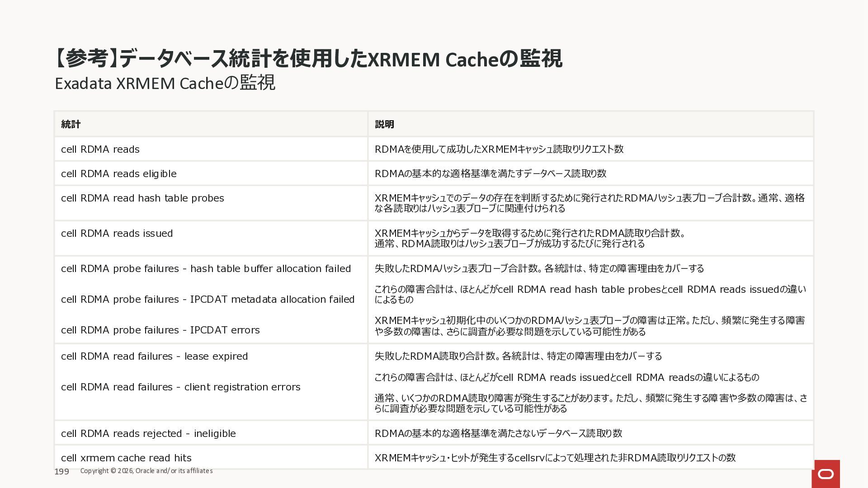Select the '説明' column header

(x=384, y=124)
